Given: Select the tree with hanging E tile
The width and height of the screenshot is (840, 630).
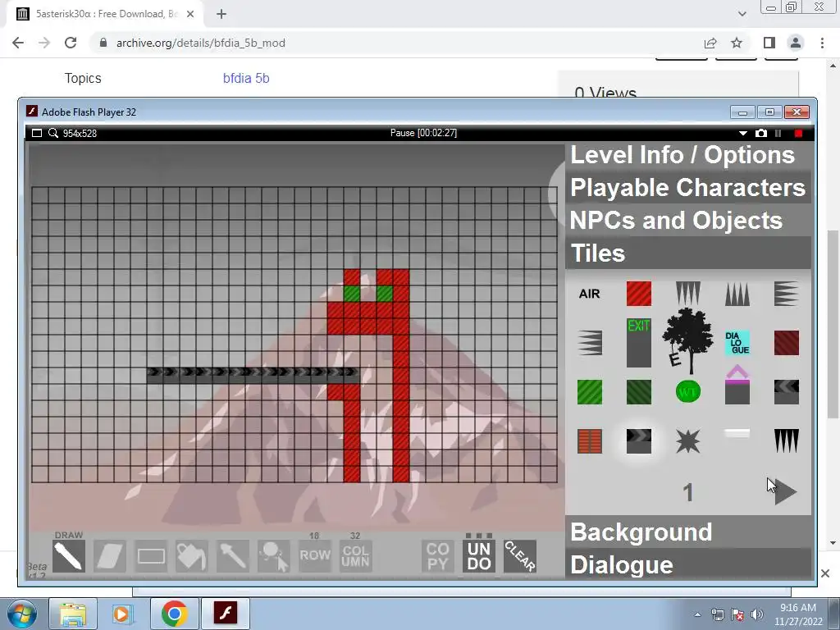Looking at the screenshot, I should [688, 341].
